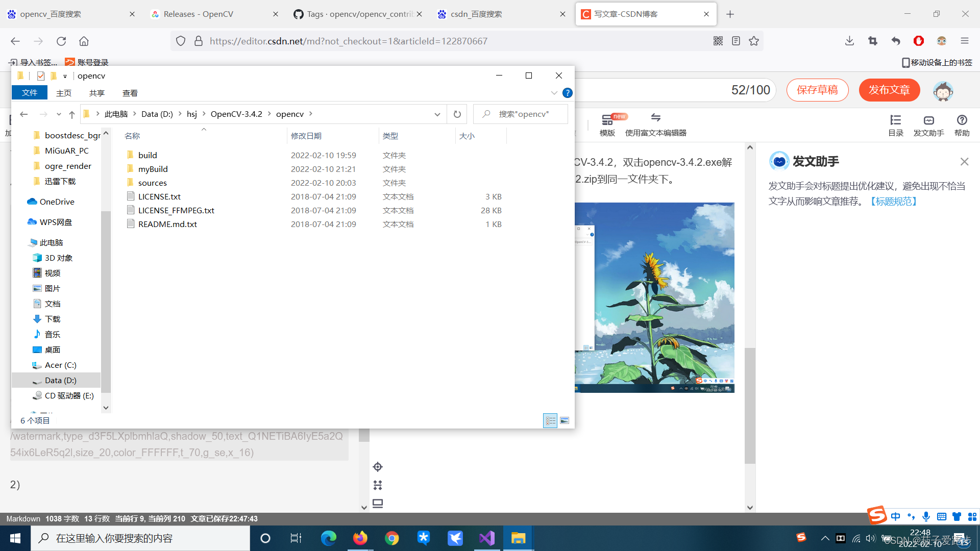This screenshot has height=551, width=980.
Task: Open the 目录 table of contents icon
Action: (896, 126)
